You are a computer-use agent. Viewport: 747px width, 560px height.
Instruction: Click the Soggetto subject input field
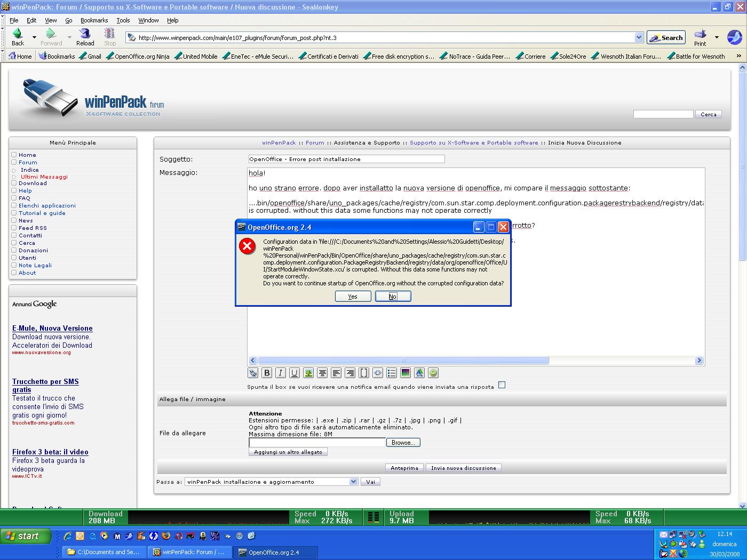click(346, 159)
